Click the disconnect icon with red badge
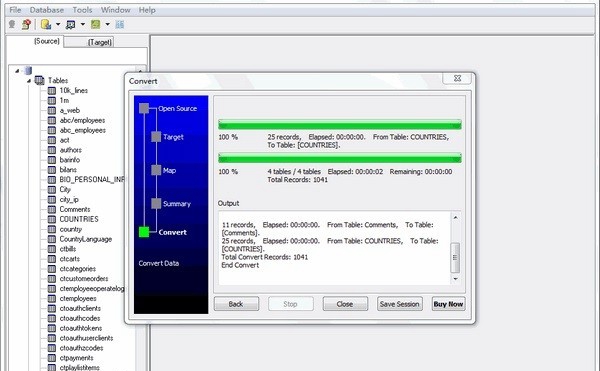 (26, 24)
